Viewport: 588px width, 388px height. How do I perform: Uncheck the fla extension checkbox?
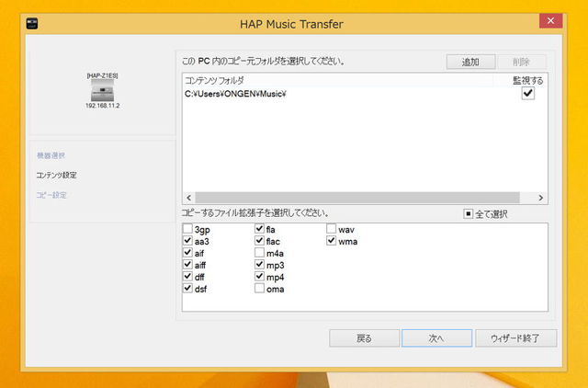pyautogui.click(x=259, y=229)
